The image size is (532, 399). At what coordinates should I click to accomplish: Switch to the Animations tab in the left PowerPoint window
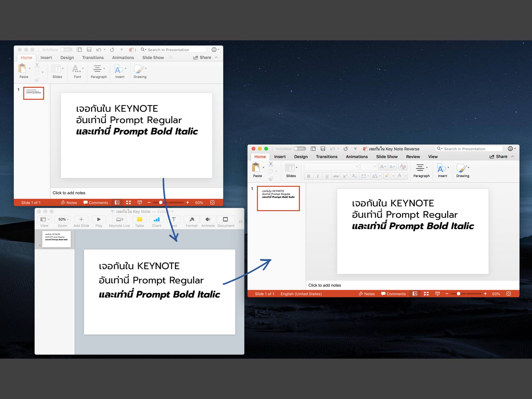click(123, 58)
